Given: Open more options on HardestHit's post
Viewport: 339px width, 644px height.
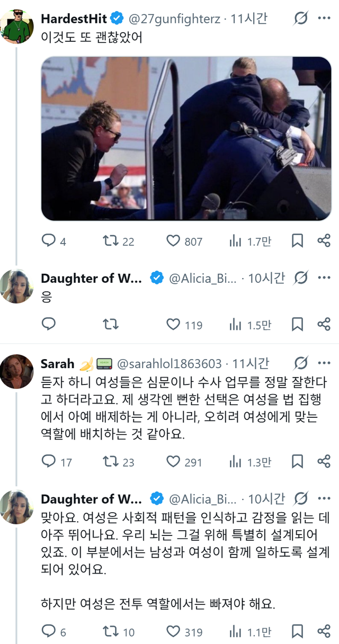Looking at the screenshot, I should [324, 19].
